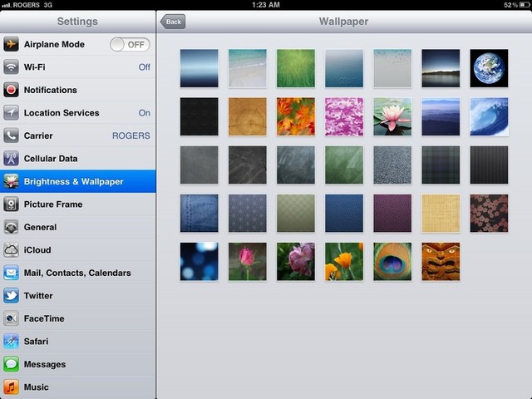
Task: Tap the Carrier phone icon
Action: tap(11, 135)
